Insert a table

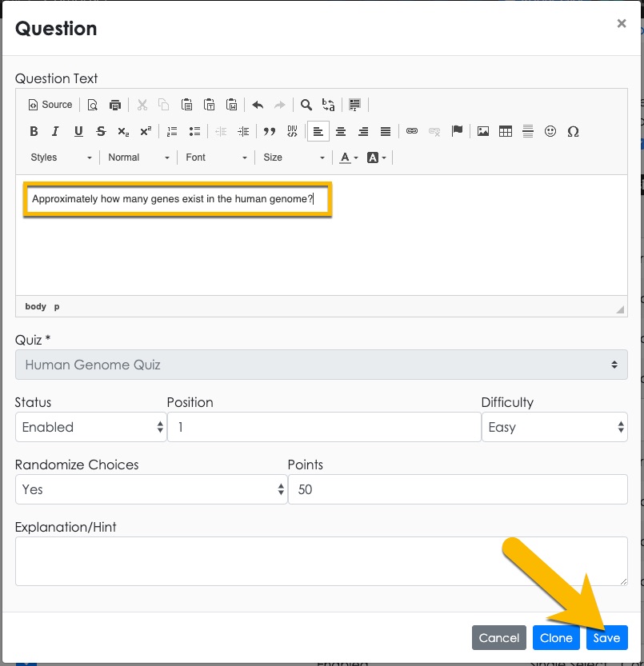[506, 131]
